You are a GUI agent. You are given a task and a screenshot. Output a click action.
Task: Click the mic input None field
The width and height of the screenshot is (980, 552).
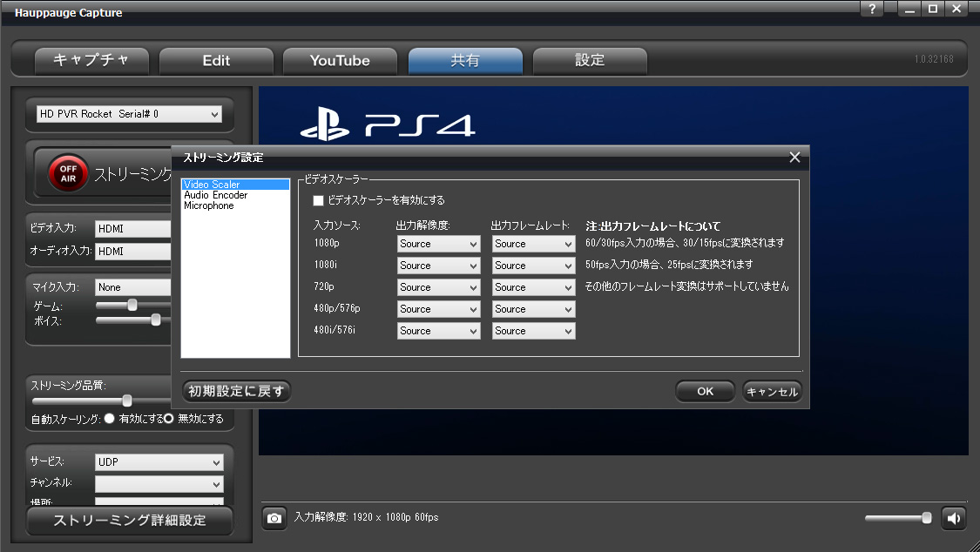(x=132, y=287)
